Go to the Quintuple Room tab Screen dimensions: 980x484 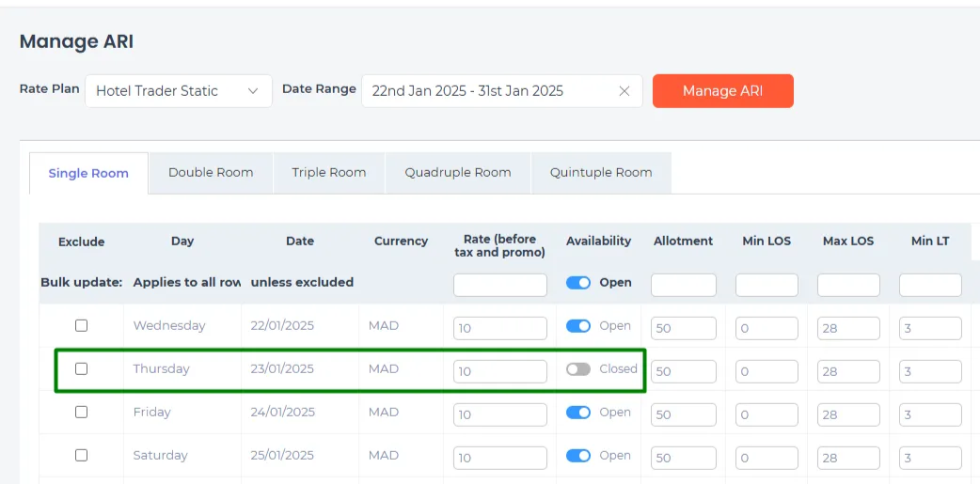pos(601,173)
